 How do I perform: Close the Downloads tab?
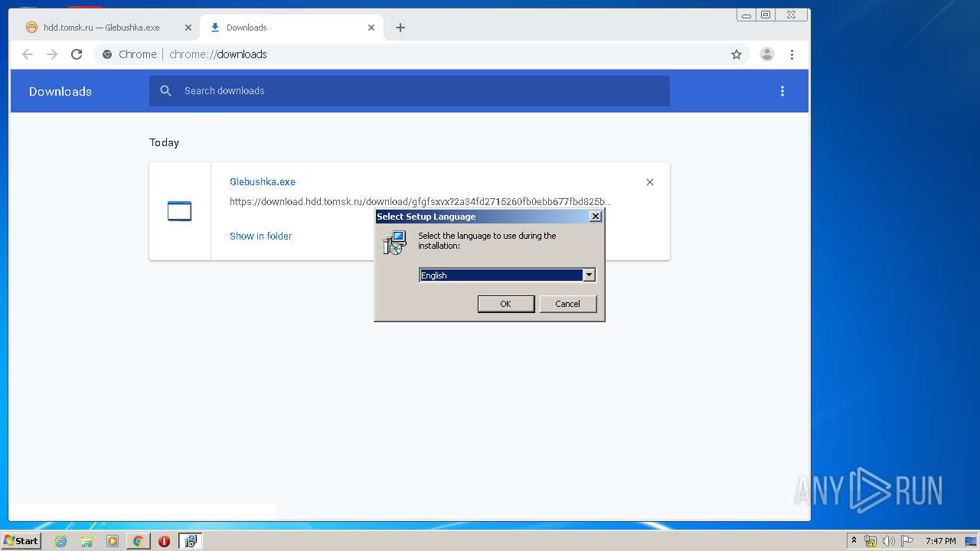[x=371, y=28]
